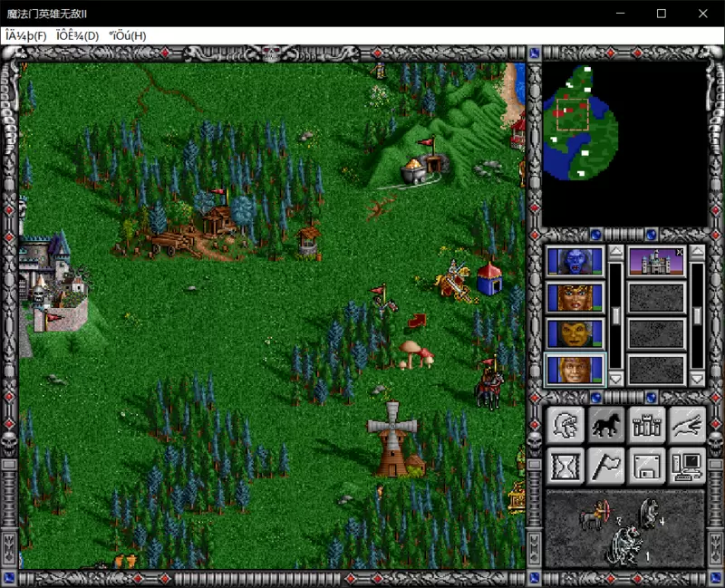725x588 pixels.
Task: Click the flagged sawmill cabin in the forest
Action: tap(218, 217)
